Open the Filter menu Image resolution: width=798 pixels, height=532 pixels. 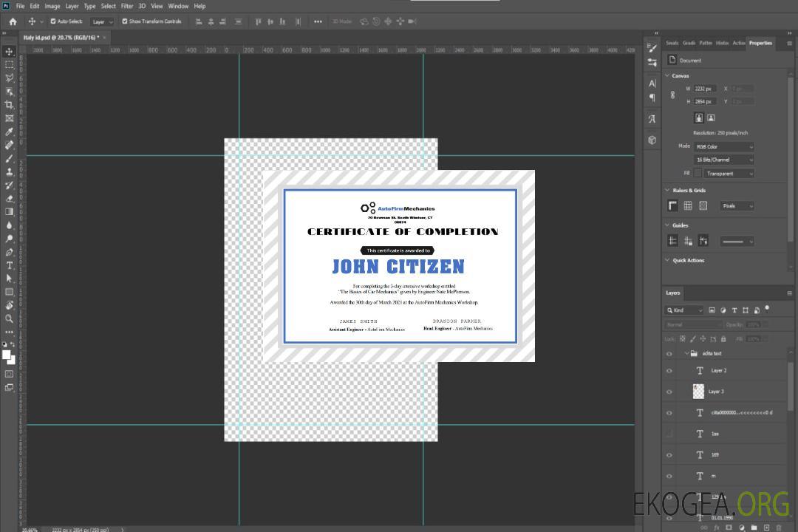point(127,6)
